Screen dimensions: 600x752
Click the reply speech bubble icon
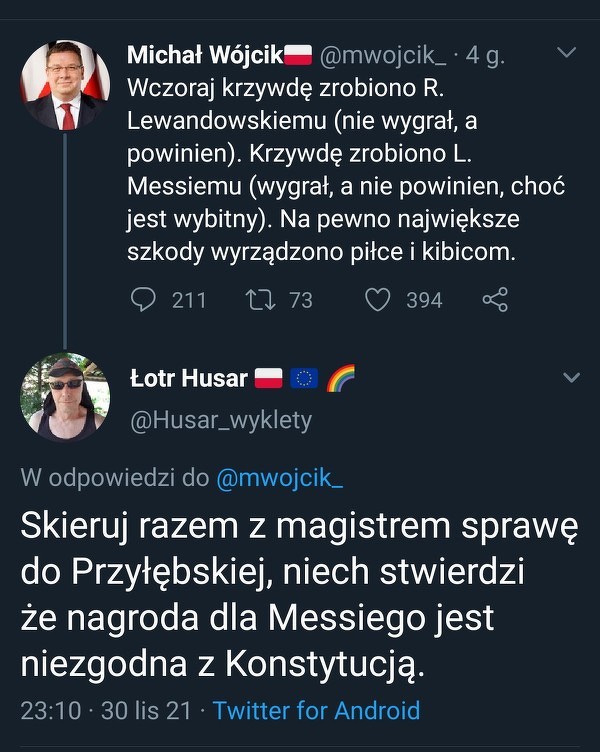pyautogui.click(x=145, y=299)
